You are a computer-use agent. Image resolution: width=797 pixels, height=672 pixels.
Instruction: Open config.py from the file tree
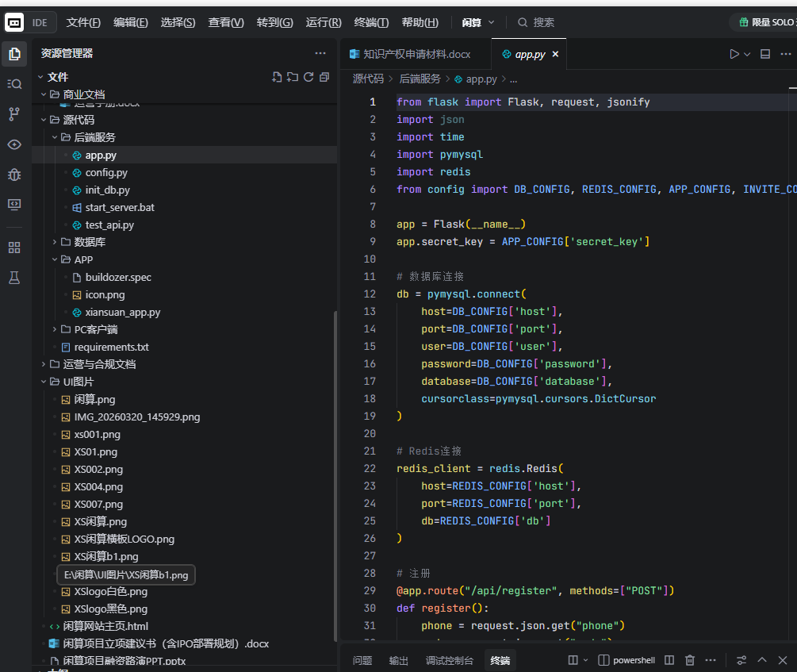(x=106, y=172)
